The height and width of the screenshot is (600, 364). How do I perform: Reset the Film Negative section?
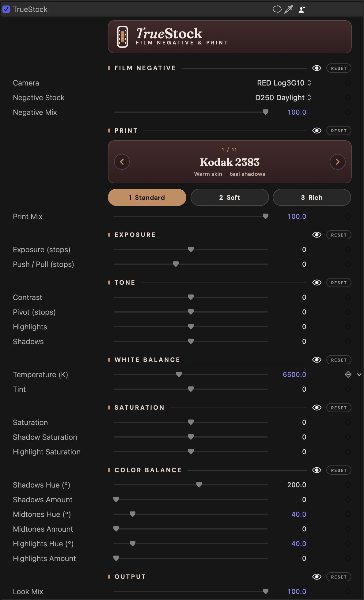click(339, 68)
